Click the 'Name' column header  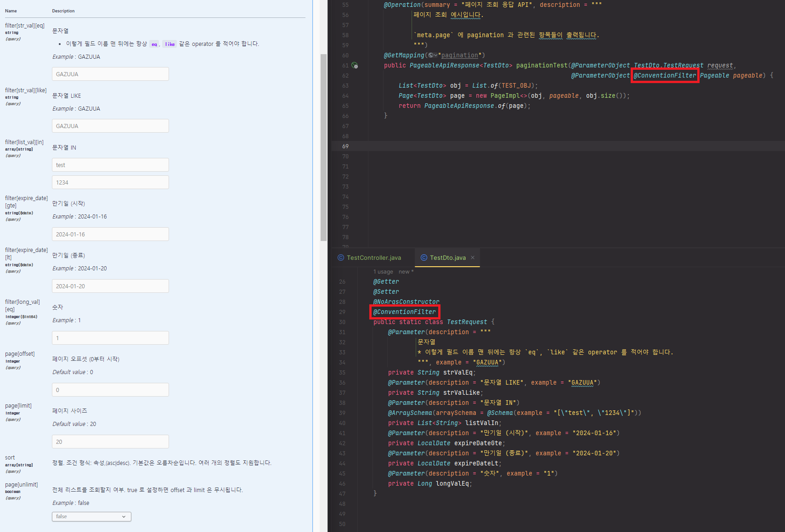tap(11, 11)
